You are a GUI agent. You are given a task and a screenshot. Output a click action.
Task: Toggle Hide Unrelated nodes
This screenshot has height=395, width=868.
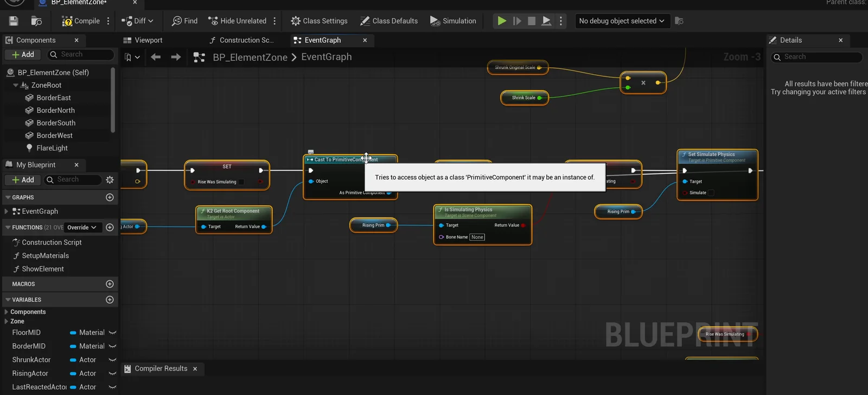point(238,21)
